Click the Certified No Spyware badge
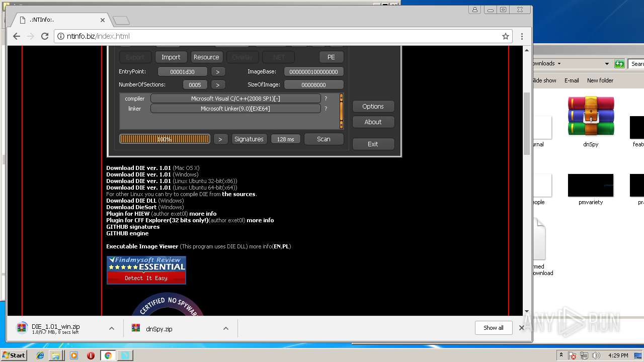The width and height of the screenshot is (644, 362). click(168, 305)
